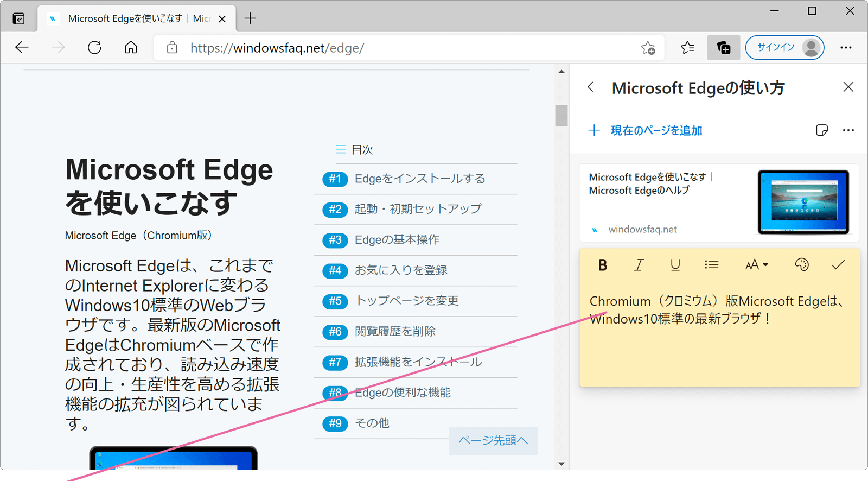Change the note color palette
Screen dimensions: 868x481
(802, 265)
